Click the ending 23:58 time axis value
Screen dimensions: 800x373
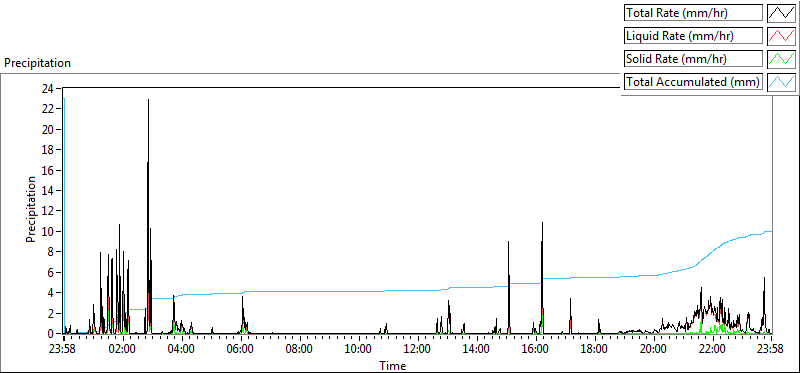(771, 350)
